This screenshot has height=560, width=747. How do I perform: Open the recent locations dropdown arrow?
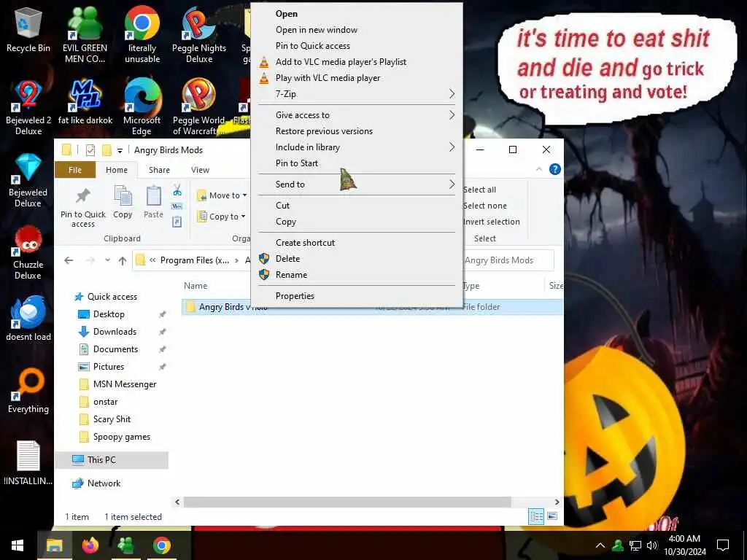pyautogui.click(x=108, y=260)
